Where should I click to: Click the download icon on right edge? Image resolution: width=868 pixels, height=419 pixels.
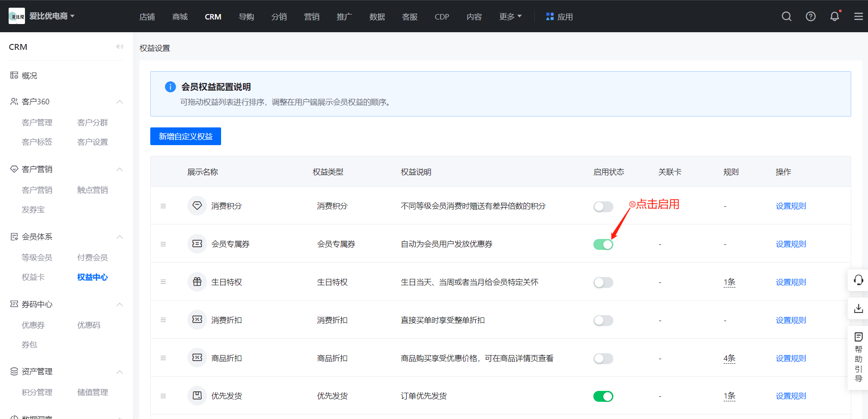click(x=858, y=308)
